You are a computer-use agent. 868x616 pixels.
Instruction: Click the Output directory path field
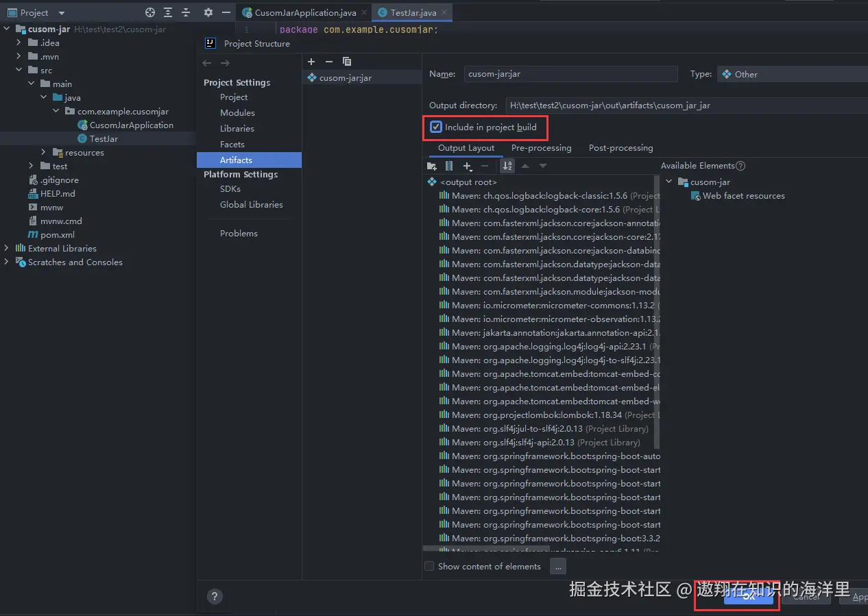point(687,106)
